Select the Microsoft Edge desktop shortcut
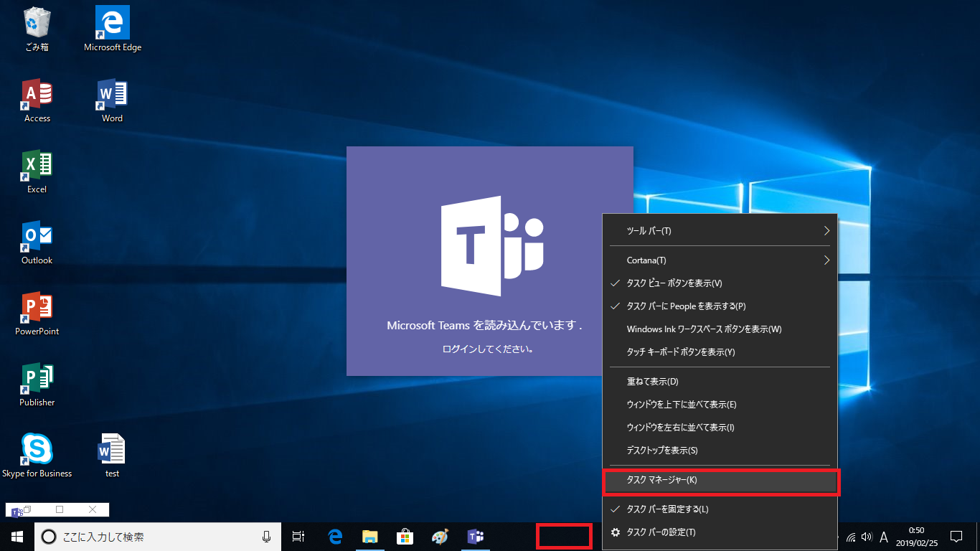Screen dimensions: 980x551 [113, 30]
